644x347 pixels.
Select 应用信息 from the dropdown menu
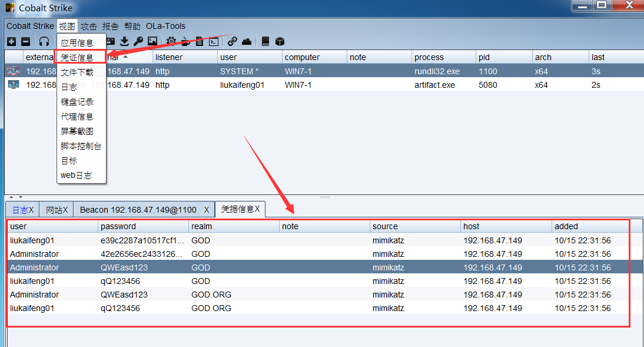81,43
